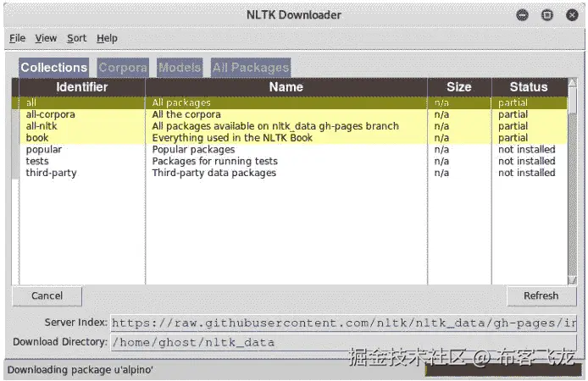Open the Help menu
Screen dimensions: 588x381
pos(107,38)
